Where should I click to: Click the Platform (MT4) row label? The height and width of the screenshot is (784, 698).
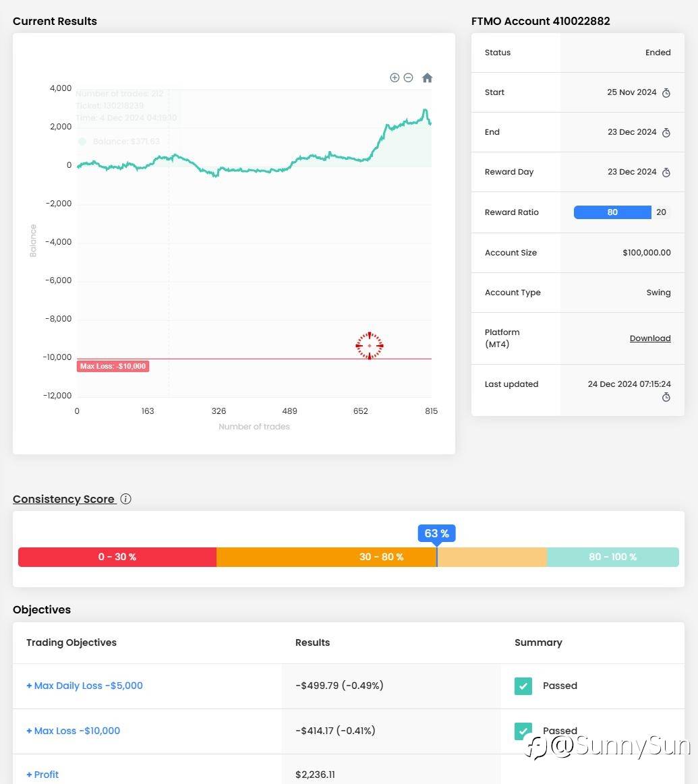point(502,338)
